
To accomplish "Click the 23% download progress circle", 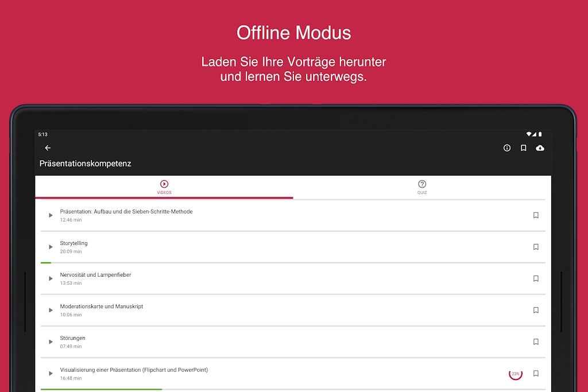I will [x=516, y=374].
